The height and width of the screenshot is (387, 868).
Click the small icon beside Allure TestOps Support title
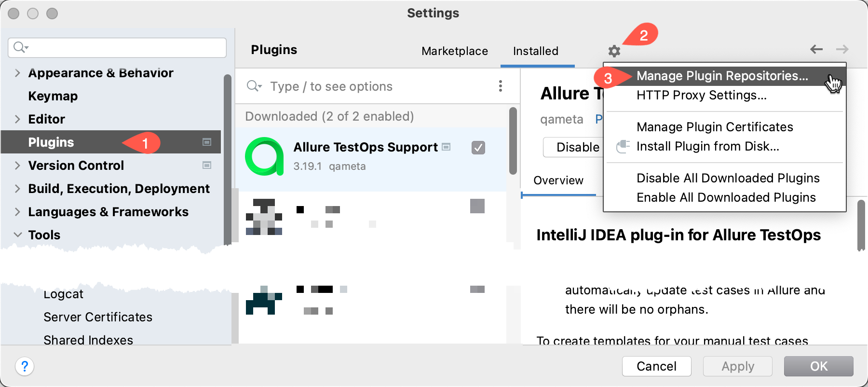(x=446, y=147)
